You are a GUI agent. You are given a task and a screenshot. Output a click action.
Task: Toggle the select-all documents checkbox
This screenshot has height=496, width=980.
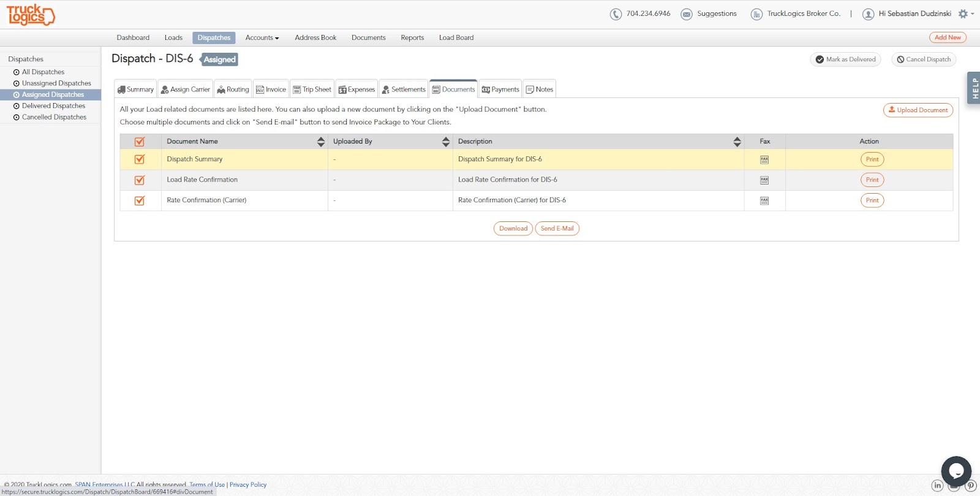[x=140, y=142]
